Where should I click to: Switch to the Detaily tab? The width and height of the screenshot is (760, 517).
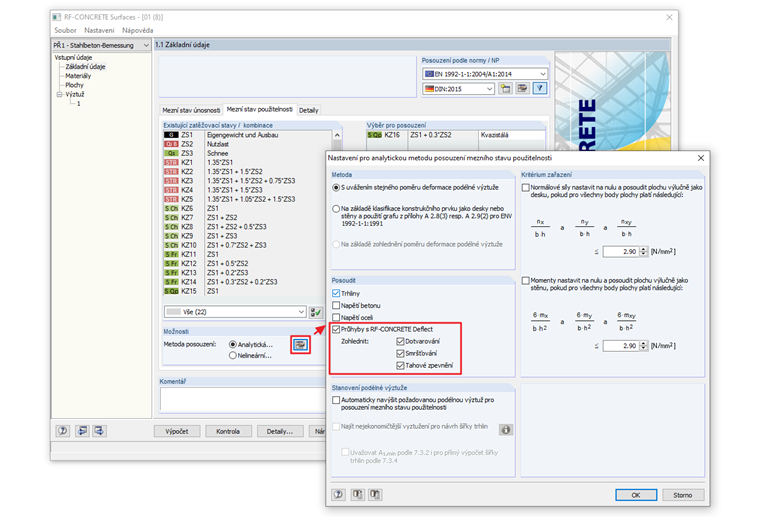pyautogui.click(x=308, y=110)
